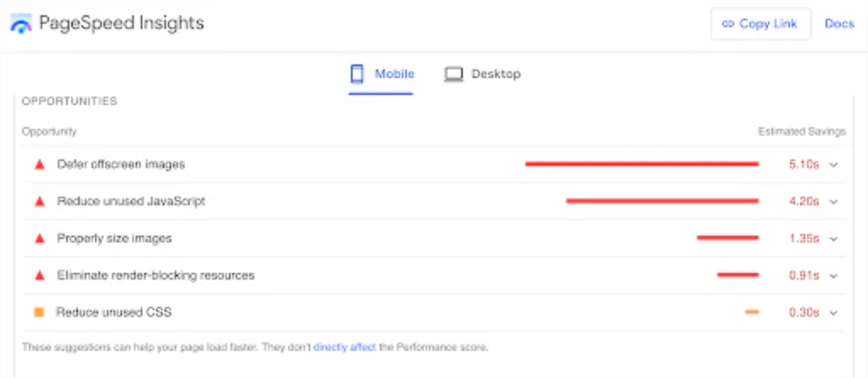Click the directly affect hyperlink

tap(344, 348)
